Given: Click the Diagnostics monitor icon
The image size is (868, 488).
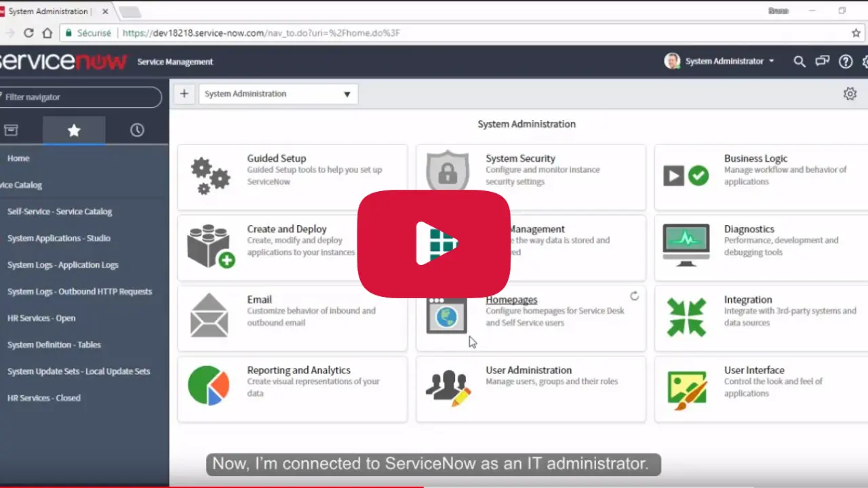Looking at the screenshot, I should point(686,245).
